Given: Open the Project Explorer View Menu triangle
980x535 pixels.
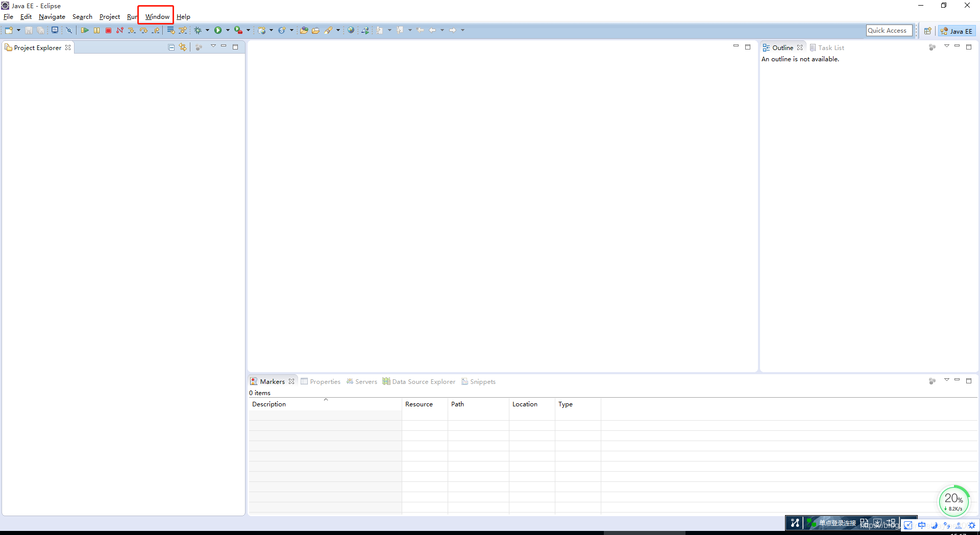Looking at the screenshot, I should pos(213,46).
